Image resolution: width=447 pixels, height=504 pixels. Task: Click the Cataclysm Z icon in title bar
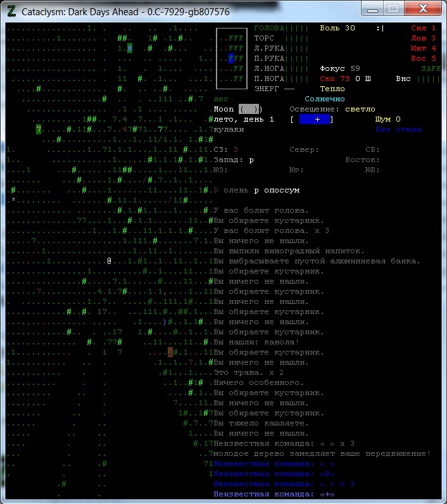pos(11,11)
